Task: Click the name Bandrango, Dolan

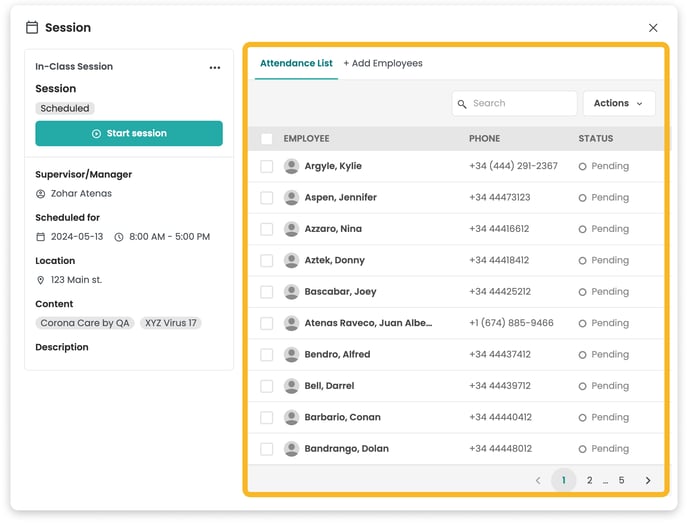Action: click(x=347, y=449)
